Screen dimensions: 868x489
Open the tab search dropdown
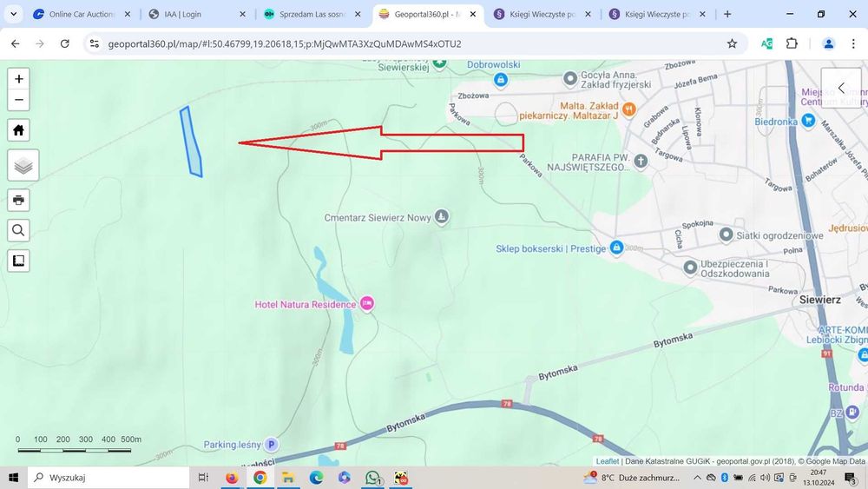coord(13,15)
